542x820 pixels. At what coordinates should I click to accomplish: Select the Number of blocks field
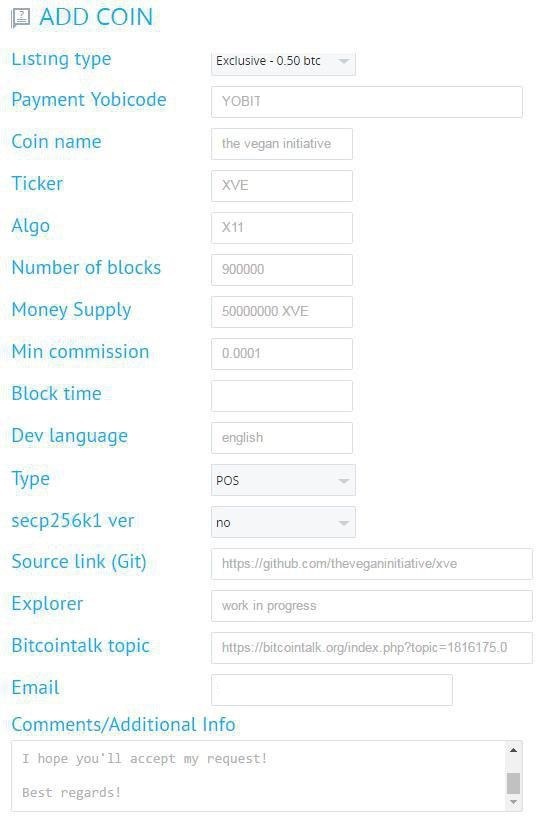point(282,270)
